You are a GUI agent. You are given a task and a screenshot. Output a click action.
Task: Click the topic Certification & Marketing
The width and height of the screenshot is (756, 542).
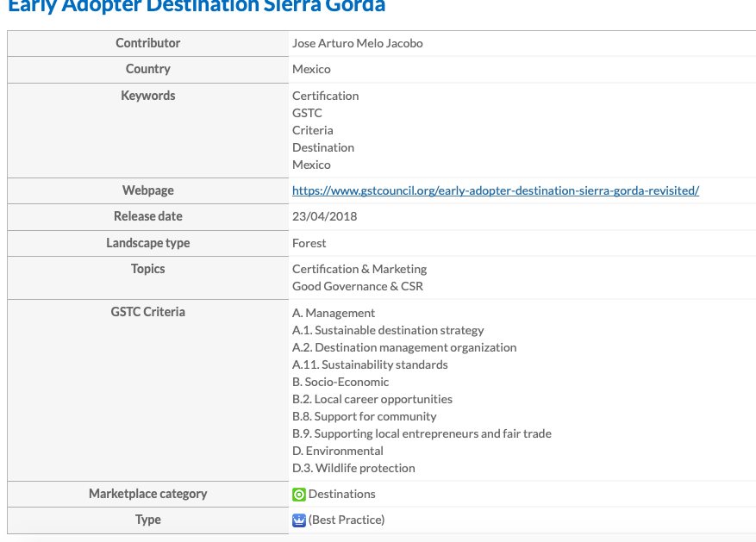[359, 269]
